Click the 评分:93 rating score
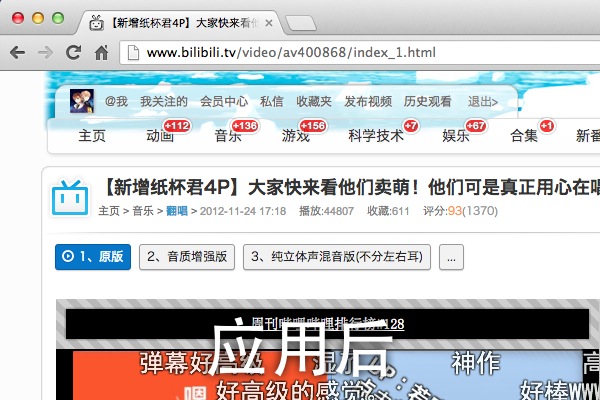Screen dimensions: 600x400 point(460,211)
